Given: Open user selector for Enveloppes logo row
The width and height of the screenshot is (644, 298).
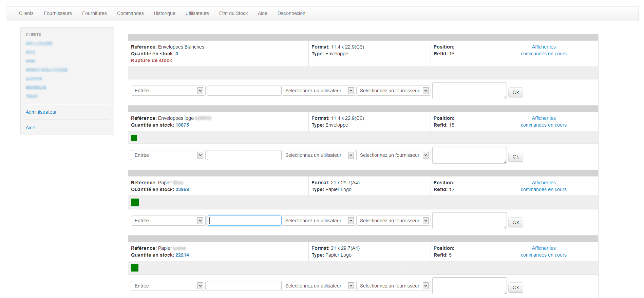Looking at the screenshot, I should point(319,155).
